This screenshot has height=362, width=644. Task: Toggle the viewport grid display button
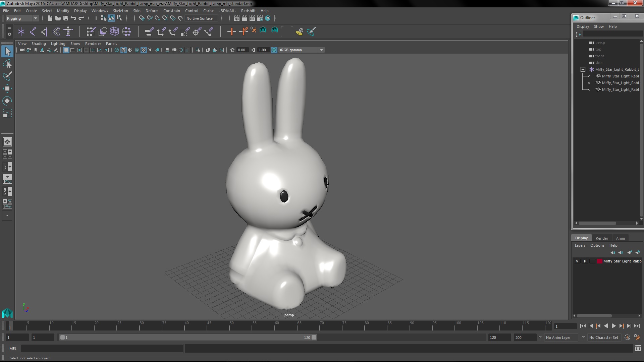click(x=66, y=50)
